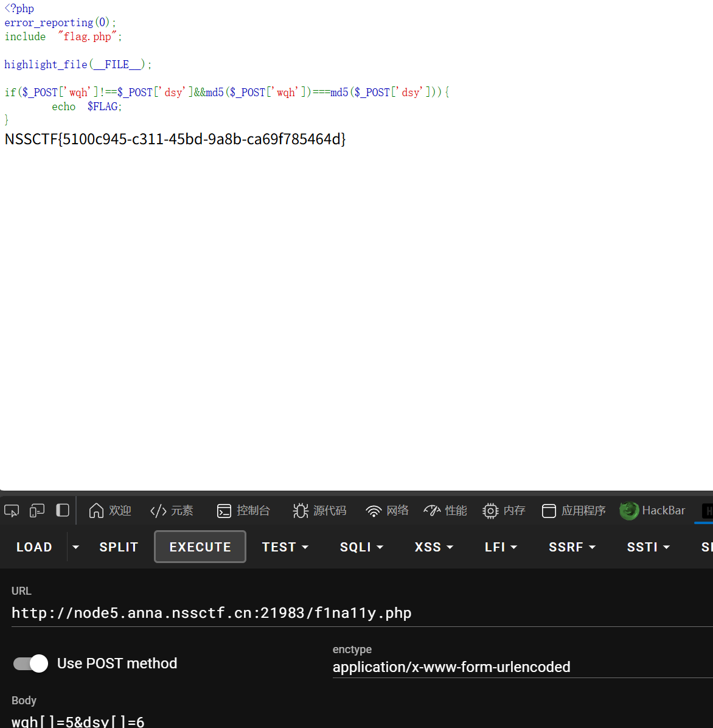The image size is (713, 728).
Task: Click the inspect element picker icon
Action: (x=12, y=511)
